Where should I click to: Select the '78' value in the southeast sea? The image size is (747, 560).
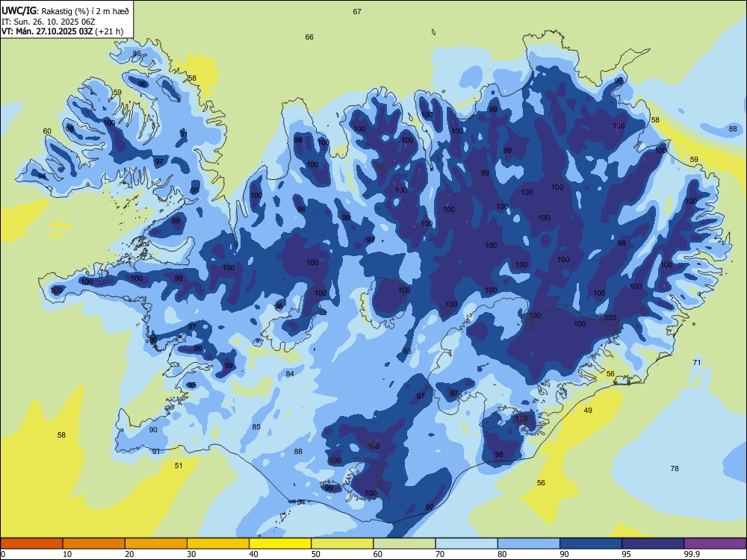675,469
